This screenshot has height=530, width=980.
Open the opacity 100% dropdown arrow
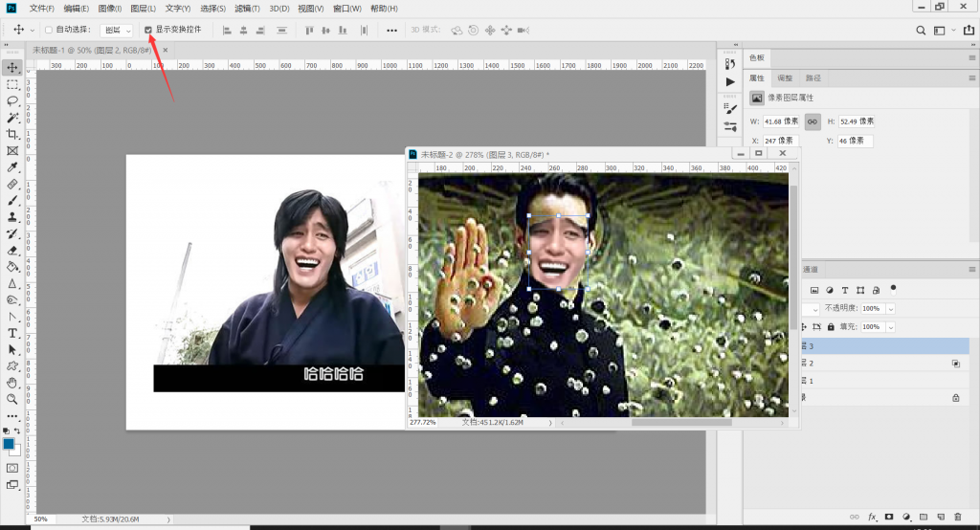tap(891, 309)
